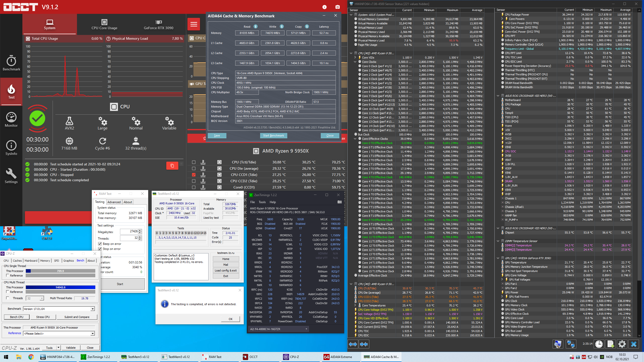This screenshot has height=362, width=644.
Task: Collapse Core Clocks tree in HWiNFO
Action: 355,62
